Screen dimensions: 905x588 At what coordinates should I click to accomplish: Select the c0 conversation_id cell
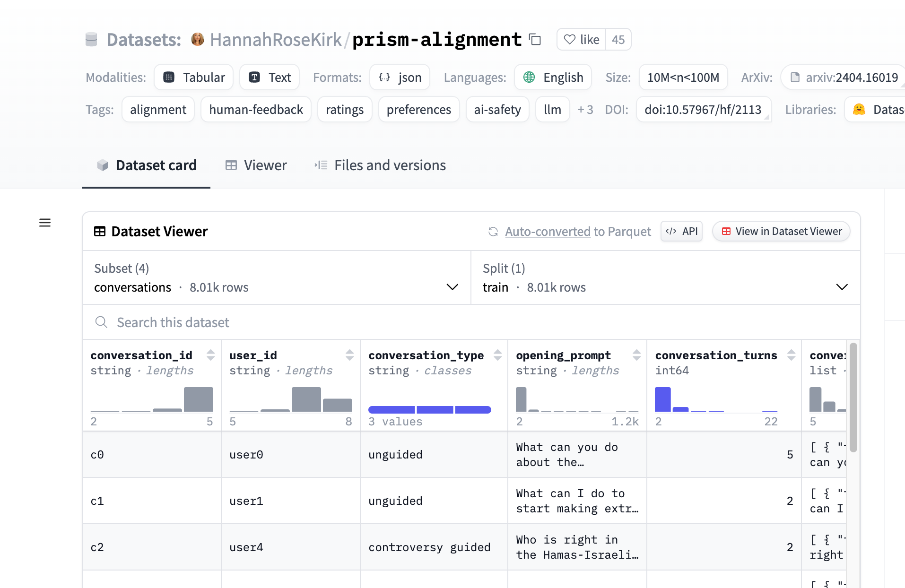click(x=152, y=455)
